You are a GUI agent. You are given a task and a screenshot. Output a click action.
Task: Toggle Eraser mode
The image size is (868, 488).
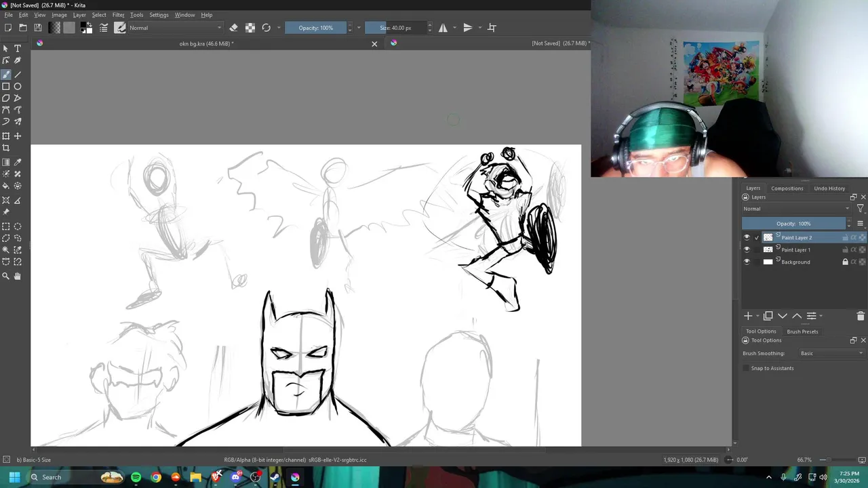tap(234, 28)
